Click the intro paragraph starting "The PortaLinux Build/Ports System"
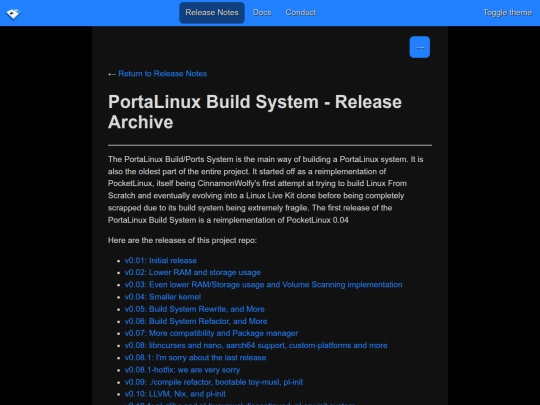This screenshot has width=540, height=405. pos(266,190)
